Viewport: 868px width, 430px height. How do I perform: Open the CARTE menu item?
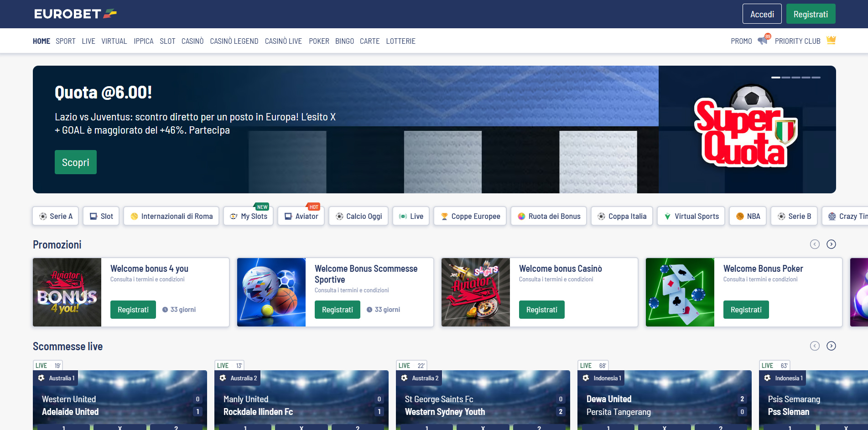369,41
